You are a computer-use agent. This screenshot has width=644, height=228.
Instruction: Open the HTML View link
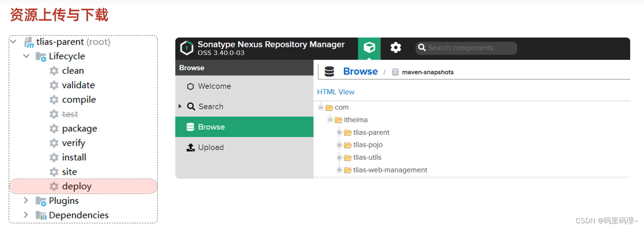click(336, 92)
